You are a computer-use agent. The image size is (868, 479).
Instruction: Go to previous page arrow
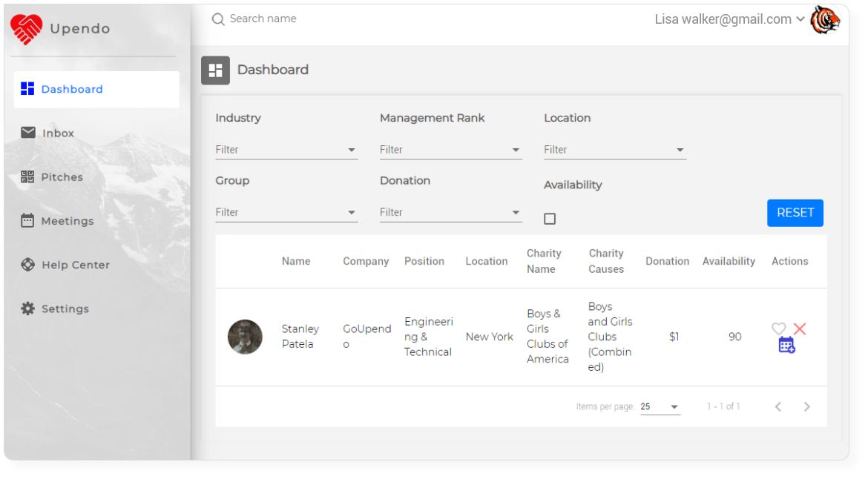pyautogui.click(x=778, y=406)
